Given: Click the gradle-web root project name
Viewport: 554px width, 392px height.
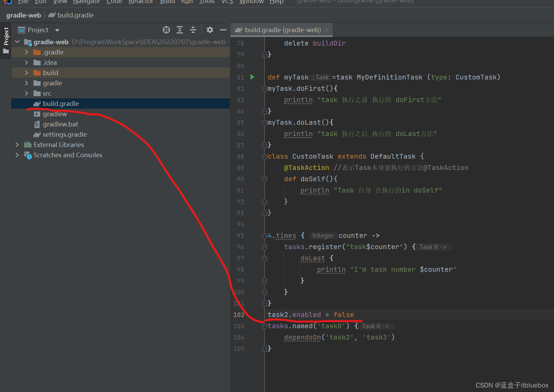Looking at the screenshot, I should (51, 42).
